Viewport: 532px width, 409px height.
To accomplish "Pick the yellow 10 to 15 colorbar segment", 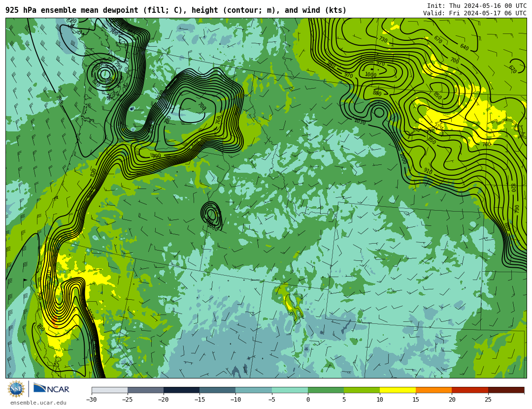I will 398,390.
